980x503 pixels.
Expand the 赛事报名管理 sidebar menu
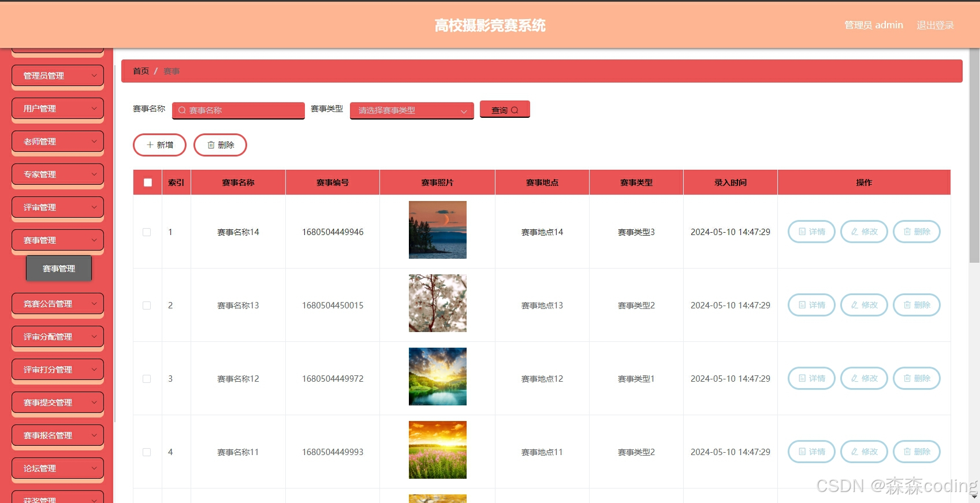click(x=58, y=435)
